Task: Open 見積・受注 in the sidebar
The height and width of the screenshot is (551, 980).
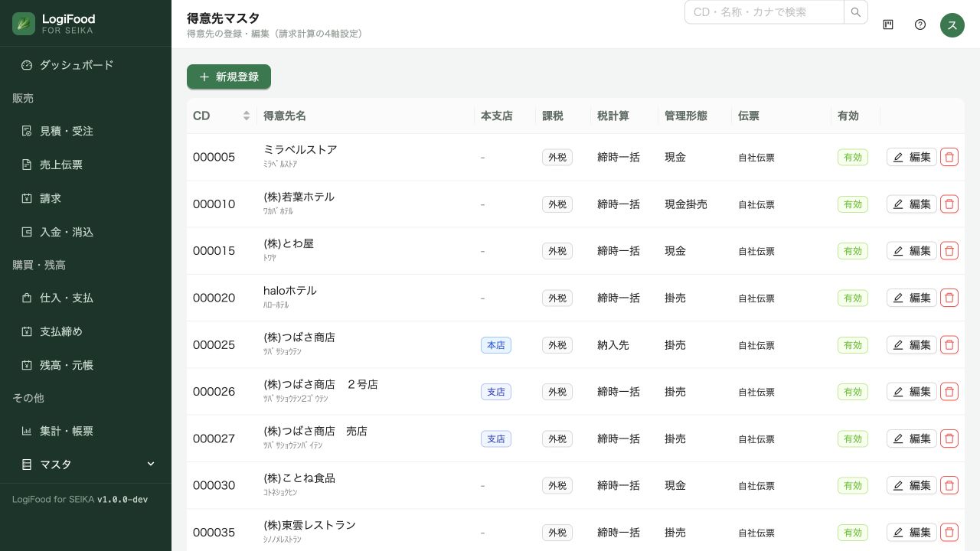Action: click(86, 131)
